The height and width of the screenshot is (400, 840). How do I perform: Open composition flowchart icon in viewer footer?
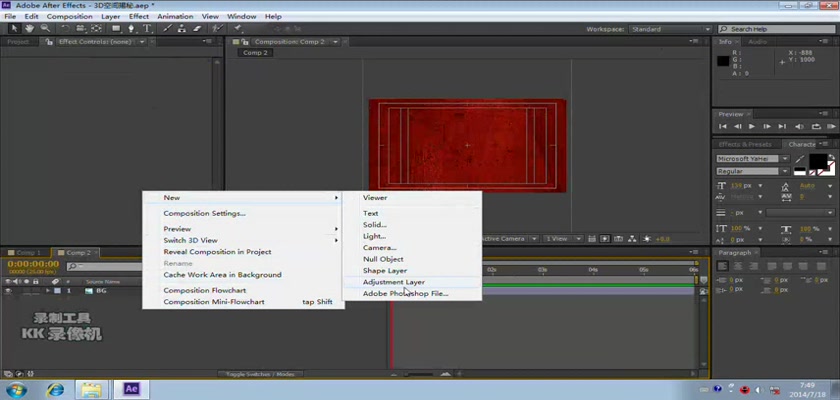pyautogui.click(x=632, y=239)
